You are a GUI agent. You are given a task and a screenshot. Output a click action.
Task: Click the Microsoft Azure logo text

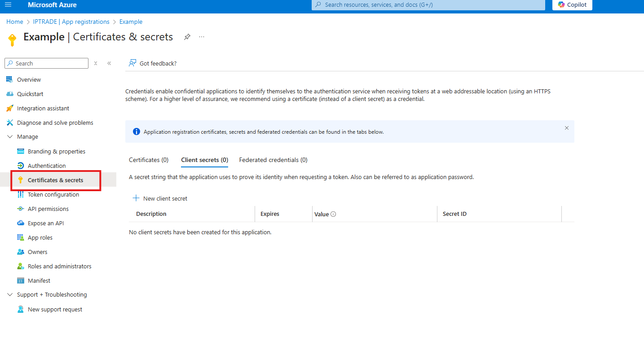point(52,4)
